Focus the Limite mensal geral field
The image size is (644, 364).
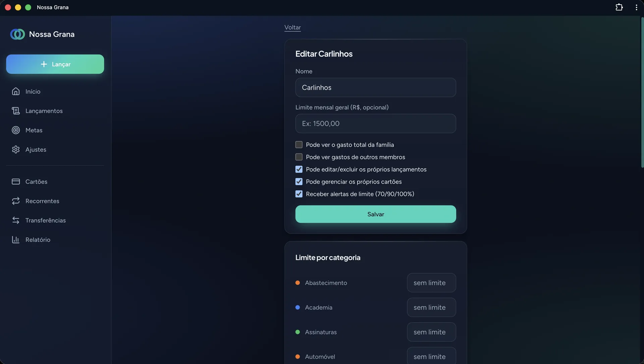pos(376,124)
